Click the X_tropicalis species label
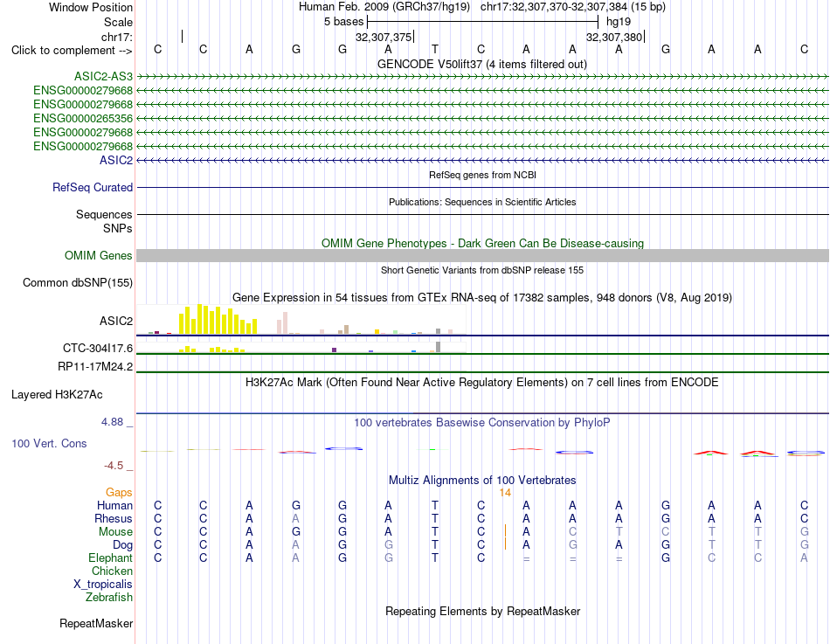 (x=103, y=585)
